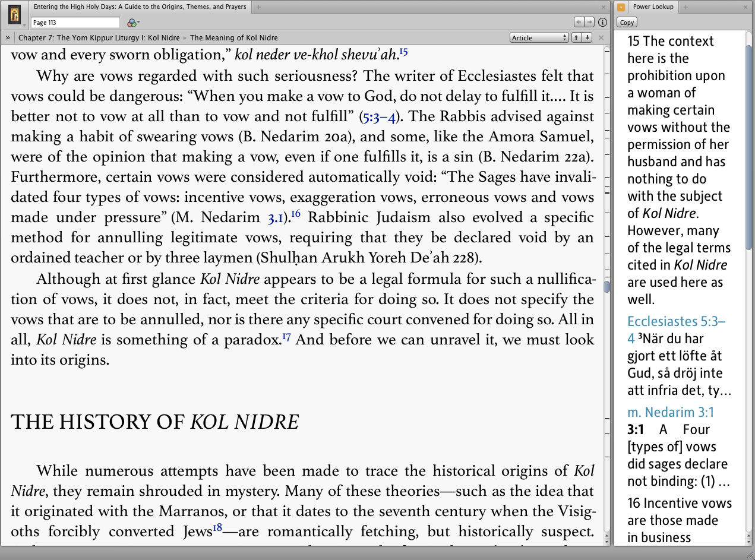This screenshot has height=560, width=755.
Task: Click the '16 Incentive vows' note text
Action: tap(680, 504)
